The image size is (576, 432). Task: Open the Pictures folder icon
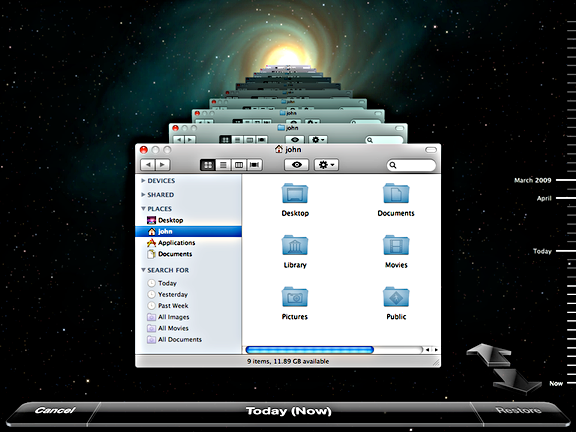coord(295,297)
